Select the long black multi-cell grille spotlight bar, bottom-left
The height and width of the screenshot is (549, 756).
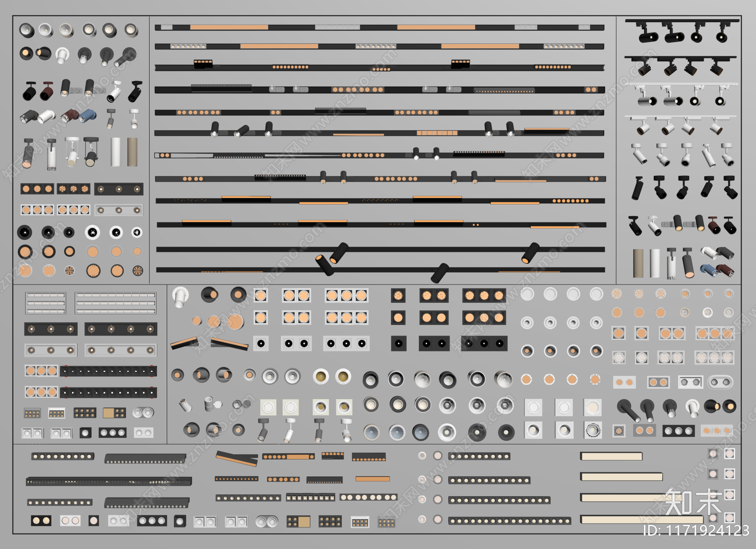109,481
